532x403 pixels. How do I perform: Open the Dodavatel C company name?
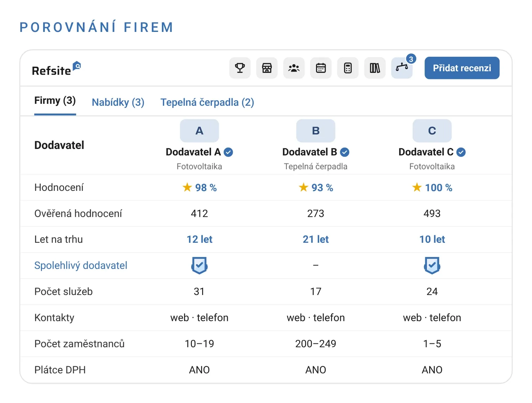(426, 152)
